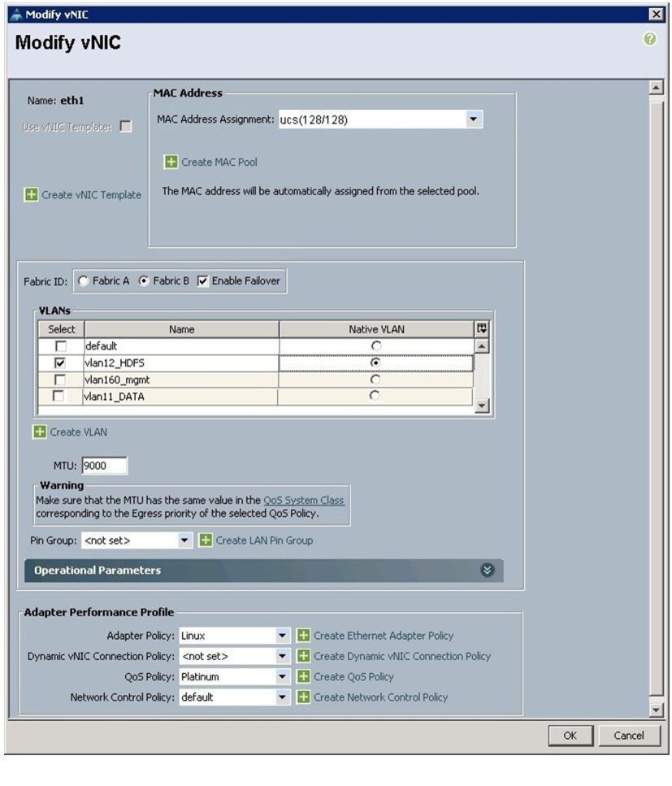Image resolution: width=672 pixels, height=786 pixels.
Task: Click the Create VLAN plus icon
Action: tap(40, 432)
